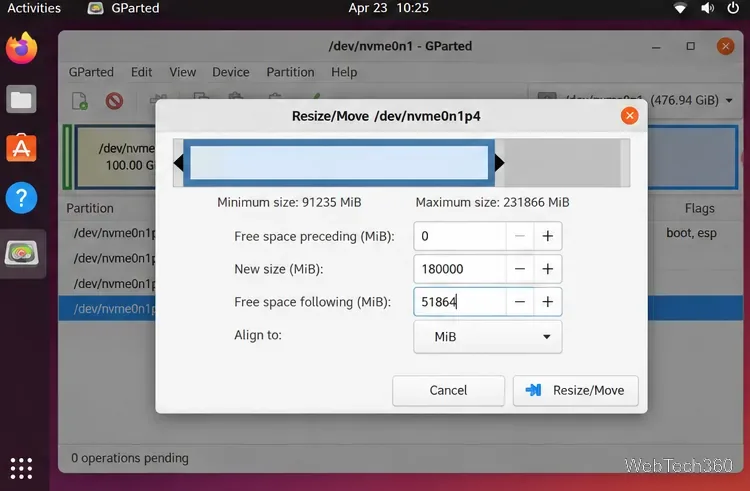The height and width of the screenshot is (491, 750).
Task: Open the Help menu
Action: 344,72
